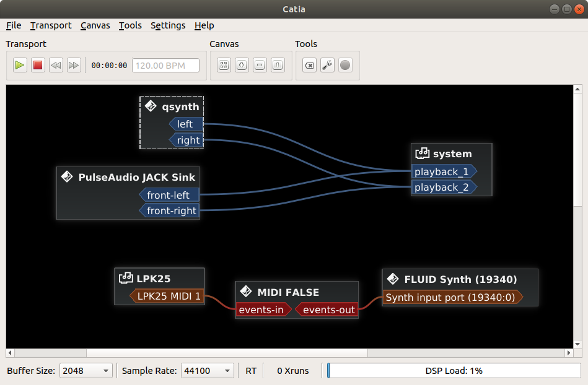
Task: Click the qsynth box icon
Action: tap(151, 106)
